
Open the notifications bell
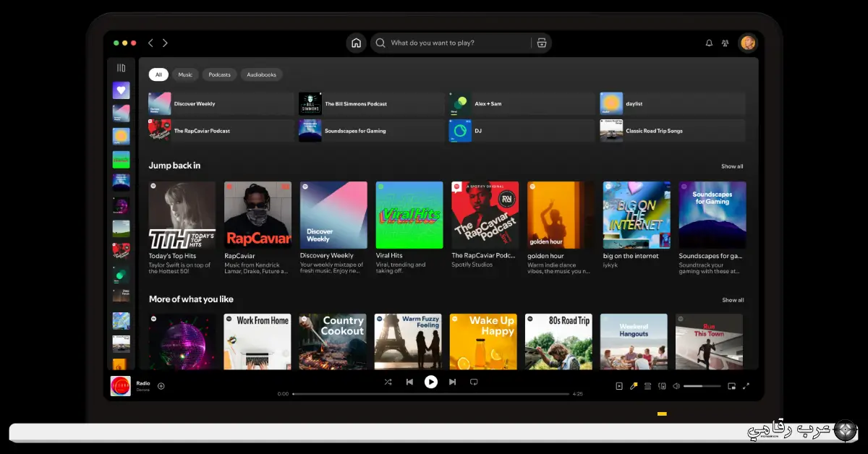(709, 43)
